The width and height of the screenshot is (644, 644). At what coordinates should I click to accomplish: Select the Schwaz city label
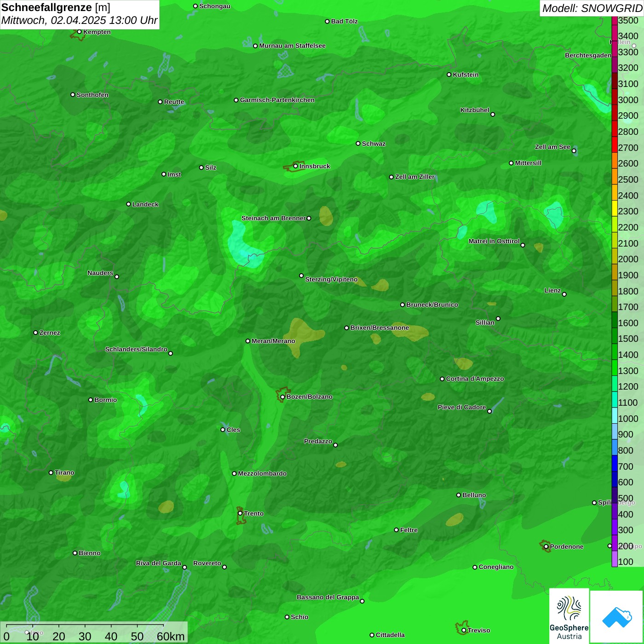(x=374, y=144)
